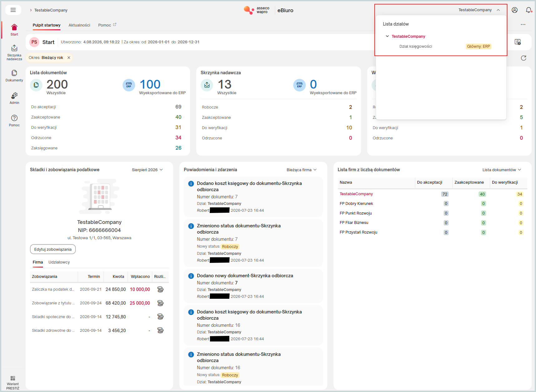This screenshot has width=536, height=392.
Task: Open Skrzynka nadawcza in the sidebar
Action: click(x=14, y=52)
